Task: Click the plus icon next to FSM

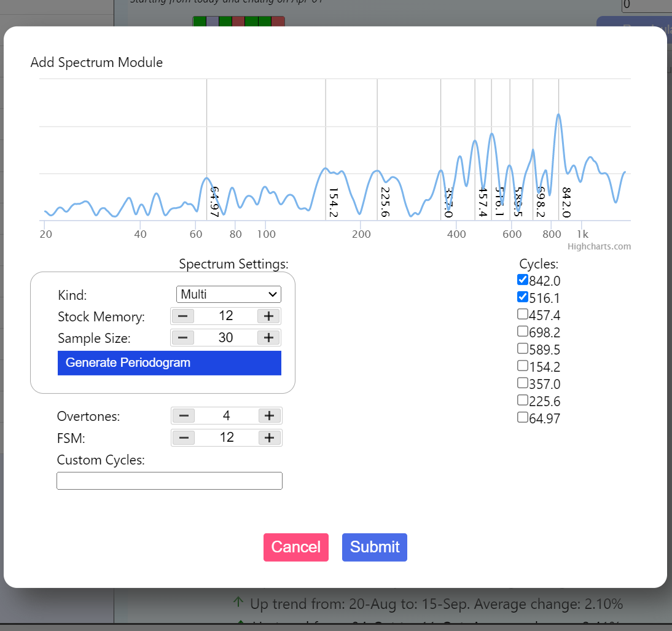Action: coord(269,437)
